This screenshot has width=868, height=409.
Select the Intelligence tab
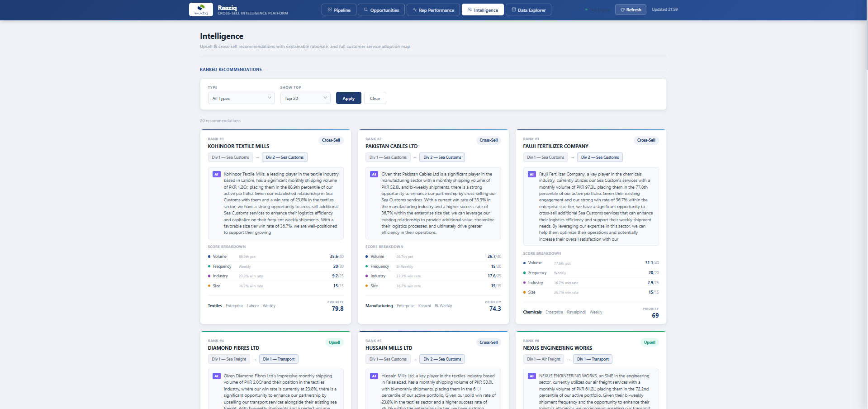coord(483,10)
